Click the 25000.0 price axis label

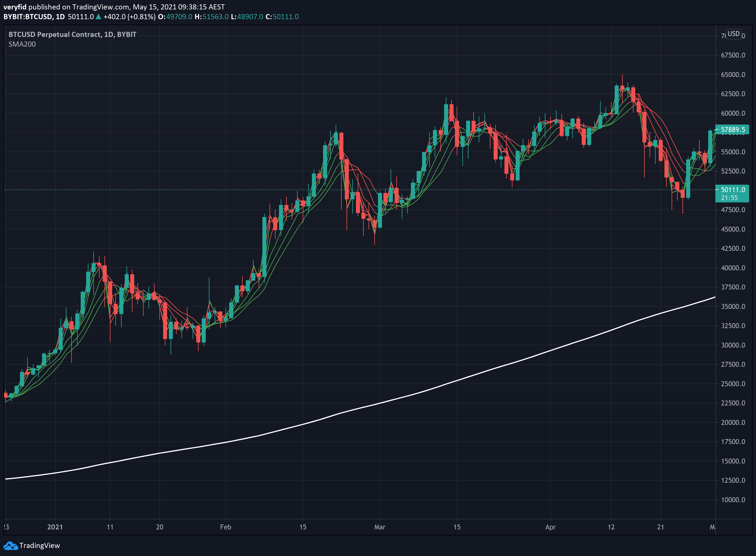[x=733, y=384]
